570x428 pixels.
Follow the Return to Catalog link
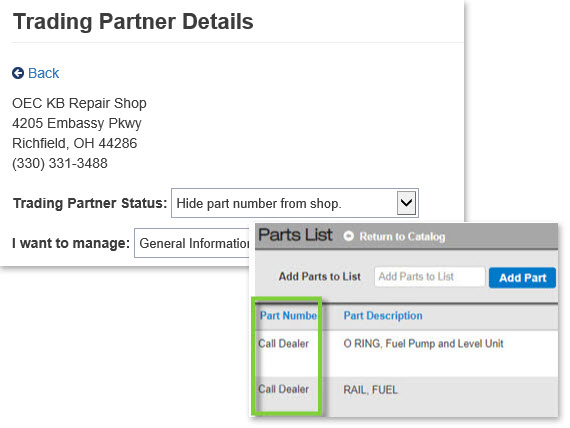(402, 237)
